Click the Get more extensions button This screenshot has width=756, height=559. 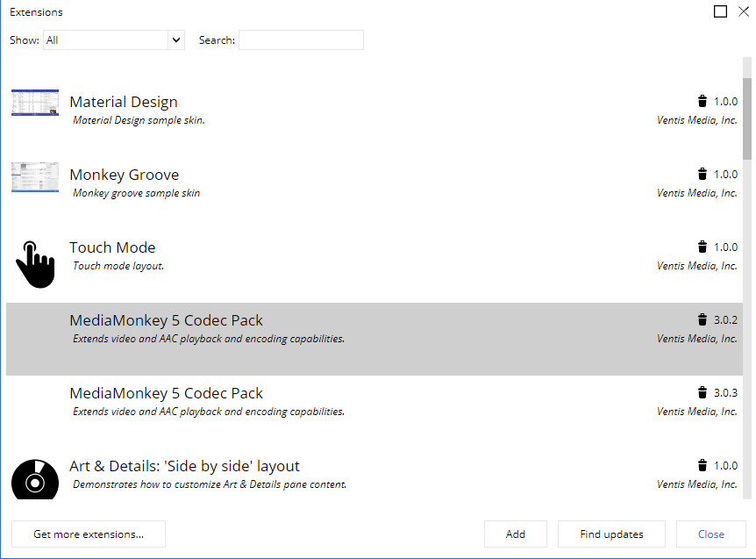pyautogui.click(x=89, y=534)
